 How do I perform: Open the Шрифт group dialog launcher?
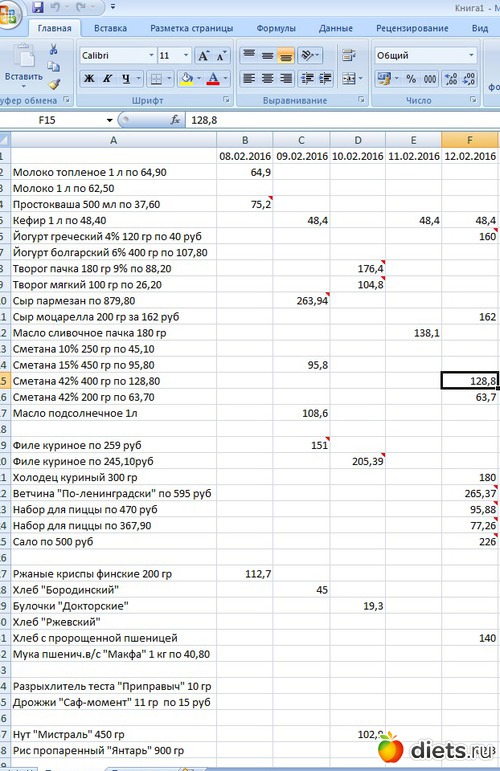point(226,100)
